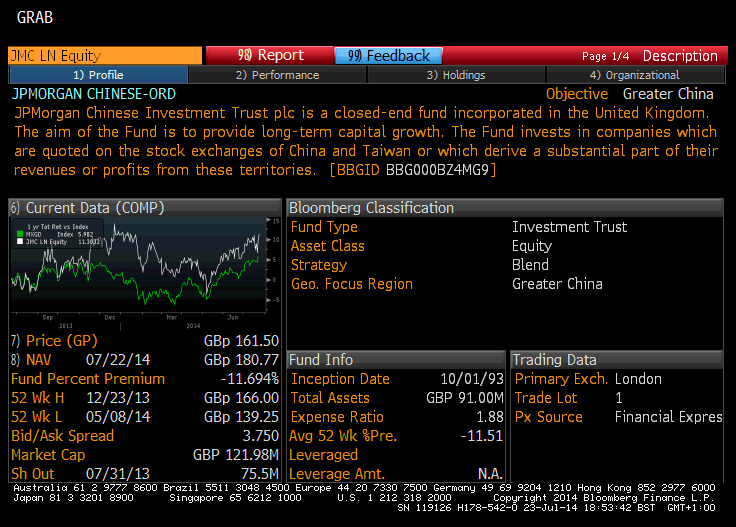This screenshot has height=527, width=736.
Task: Open 7) Price (GP) link
Action: tap(54, 341)
